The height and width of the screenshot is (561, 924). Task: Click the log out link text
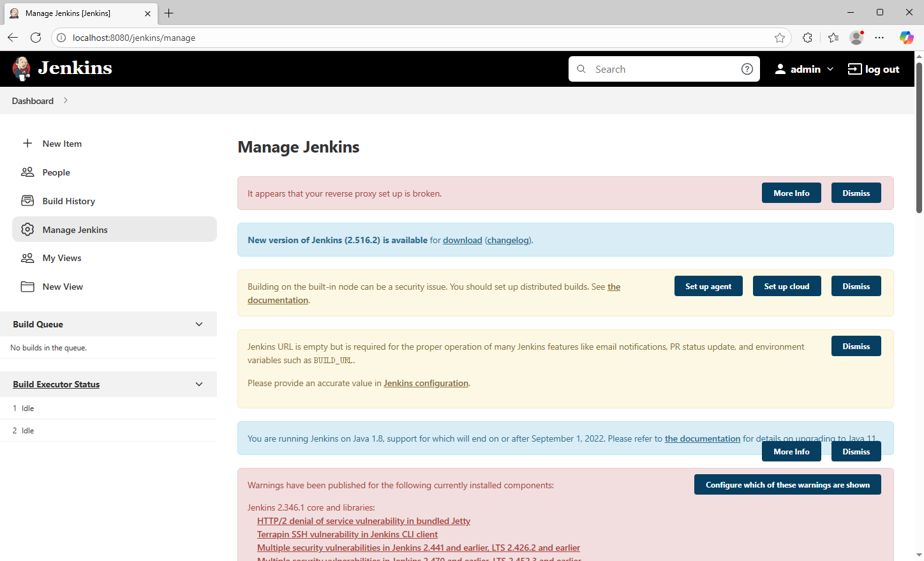coord(882,69)
